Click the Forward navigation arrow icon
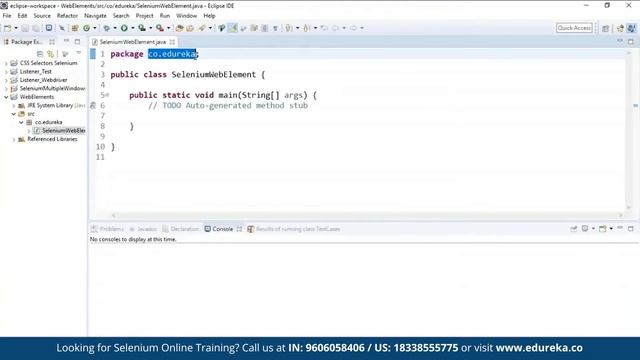This screenshot has height=360, width=640. coord(353,28)
